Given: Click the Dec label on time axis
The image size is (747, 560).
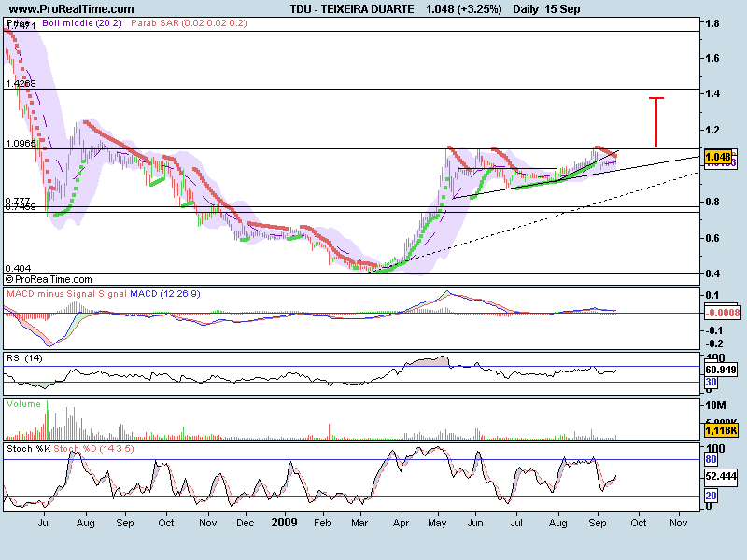Looking at the screenshot, I should click(245, 523).
